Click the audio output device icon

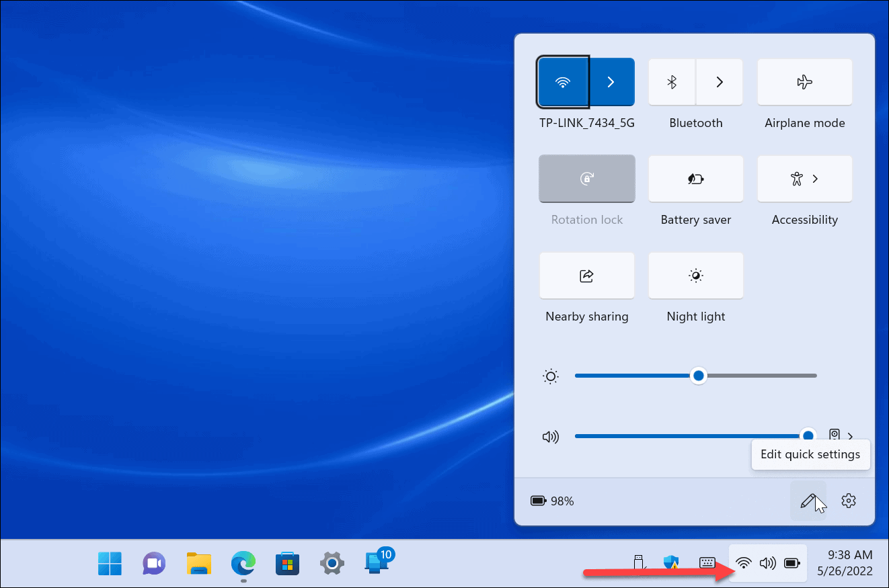834,435
